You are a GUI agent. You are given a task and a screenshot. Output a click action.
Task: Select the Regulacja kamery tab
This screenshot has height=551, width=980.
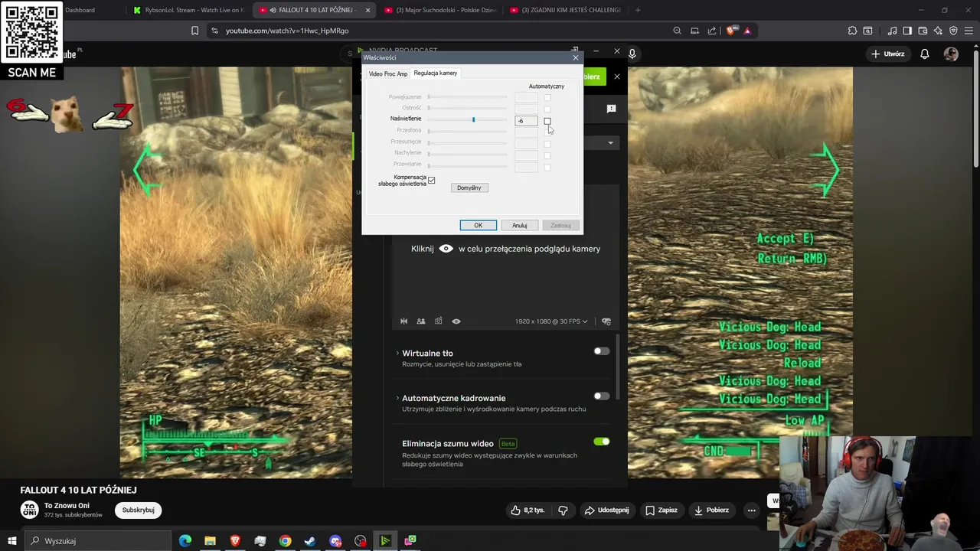coord(436,73)
